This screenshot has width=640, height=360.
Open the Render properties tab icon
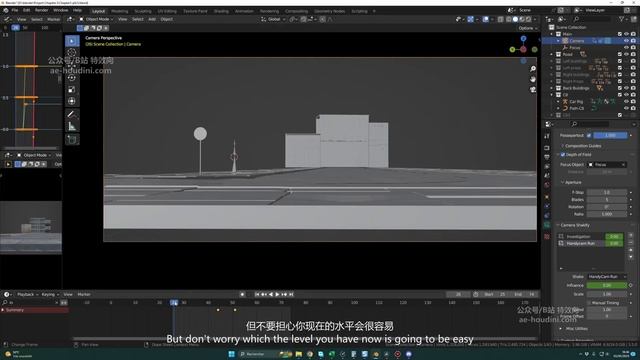tap(547, 148)
